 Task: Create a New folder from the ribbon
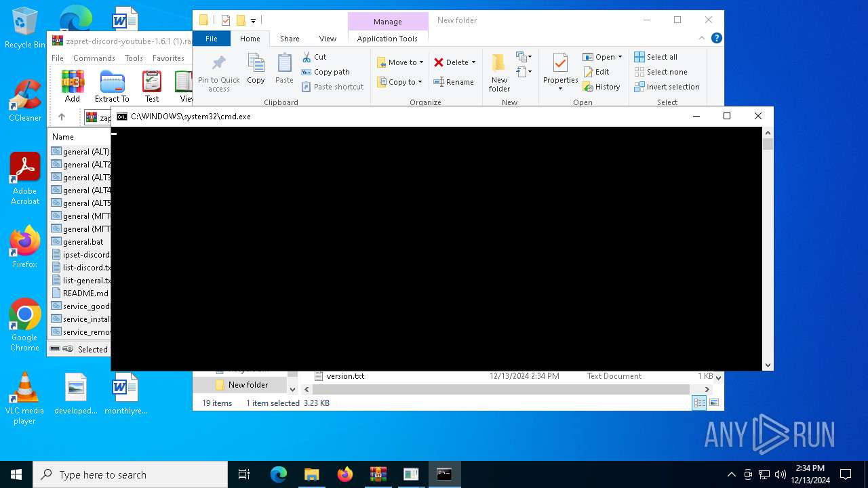(x=499, y=73)
